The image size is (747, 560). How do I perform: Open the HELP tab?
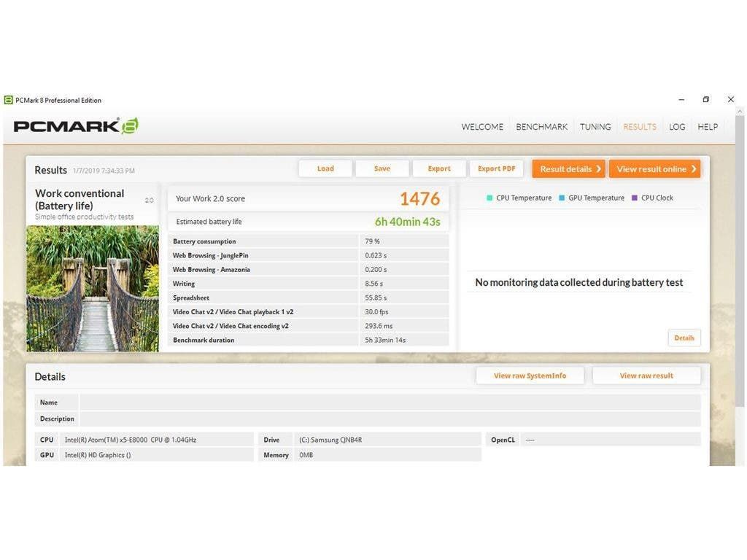708,127
